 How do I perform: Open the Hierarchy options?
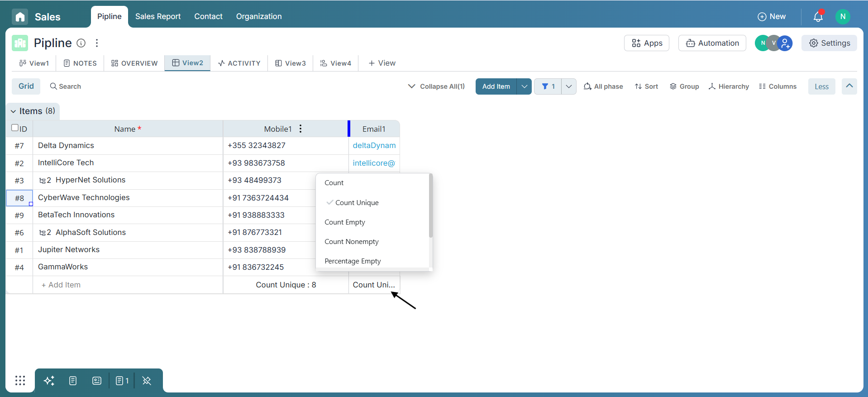pos(729,86)
